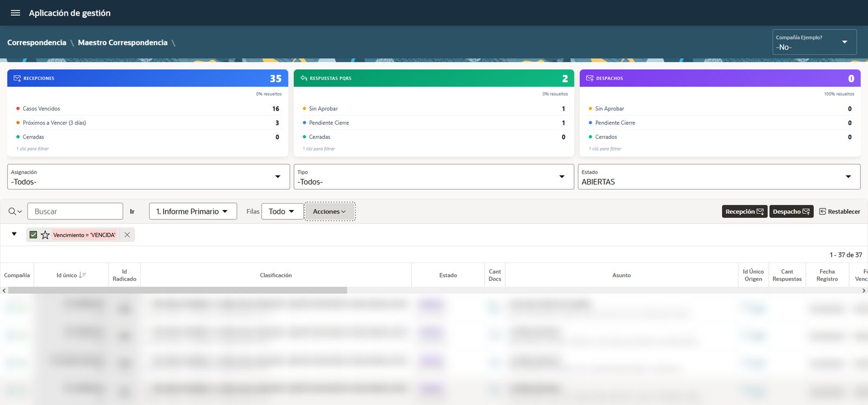
Task: Focus the Buscar search field
Action: pyautogui.click(x=75, y=212)
